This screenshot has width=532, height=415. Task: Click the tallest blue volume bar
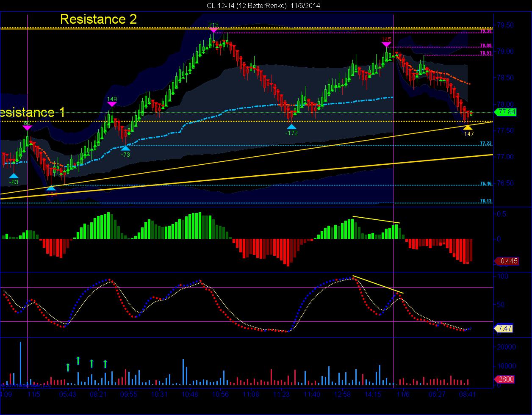pyautogui.click(x=20, y=363)
